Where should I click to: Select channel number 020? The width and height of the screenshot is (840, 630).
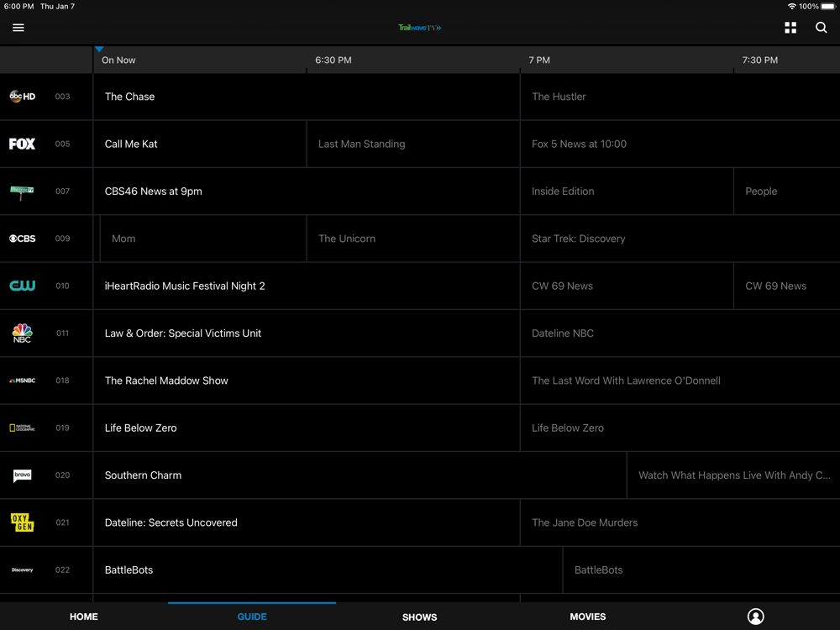pos(63,475)
